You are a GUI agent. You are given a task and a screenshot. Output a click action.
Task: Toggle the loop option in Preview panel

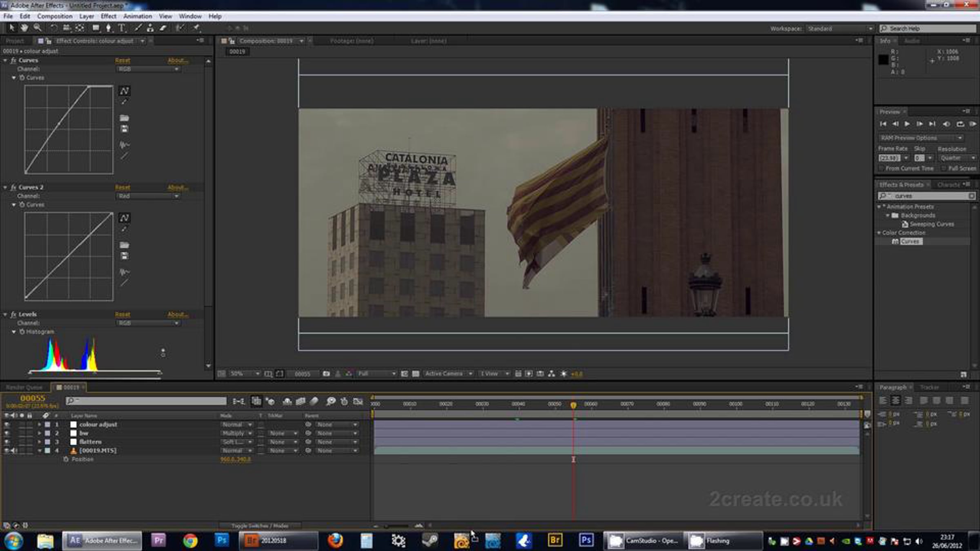click(960, 124)
